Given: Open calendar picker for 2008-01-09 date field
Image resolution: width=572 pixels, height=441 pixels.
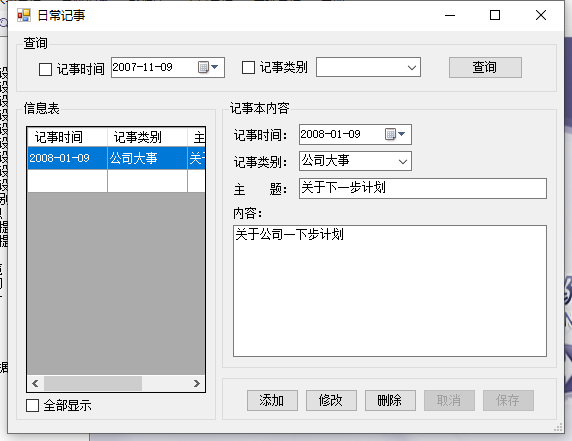Looking at the screenshot, I should 395,134.
